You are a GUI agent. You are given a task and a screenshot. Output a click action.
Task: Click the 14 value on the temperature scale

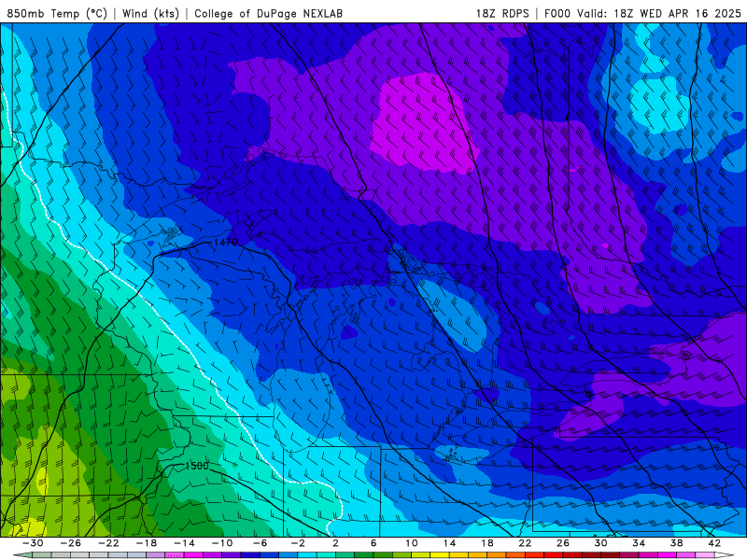[x=449, y=543]
